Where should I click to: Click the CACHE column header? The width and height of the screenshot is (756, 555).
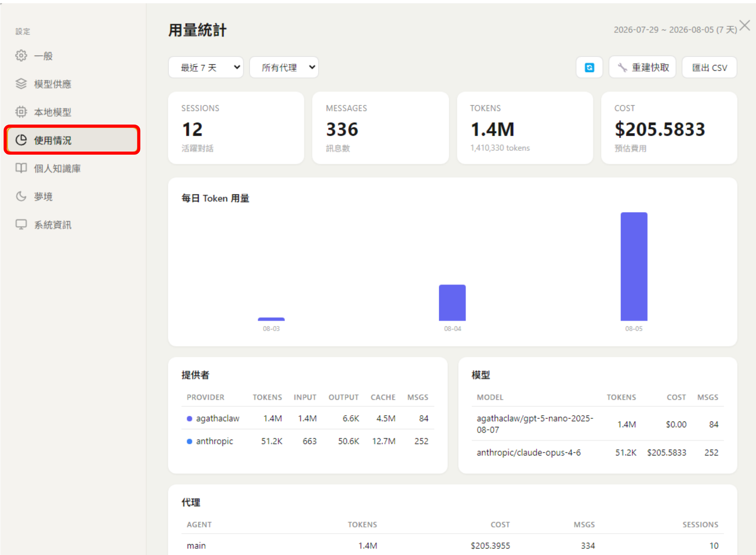(383, 397)
